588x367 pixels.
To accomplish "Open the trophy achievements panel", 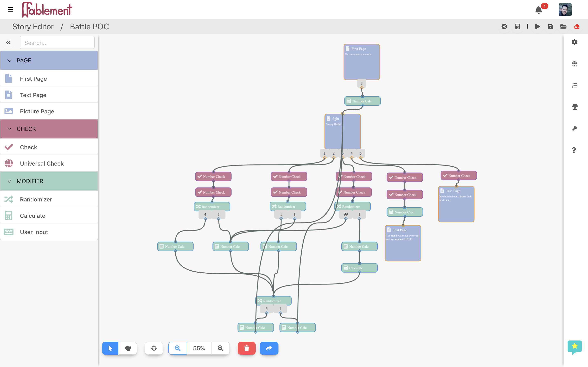I will pos(575,107).
